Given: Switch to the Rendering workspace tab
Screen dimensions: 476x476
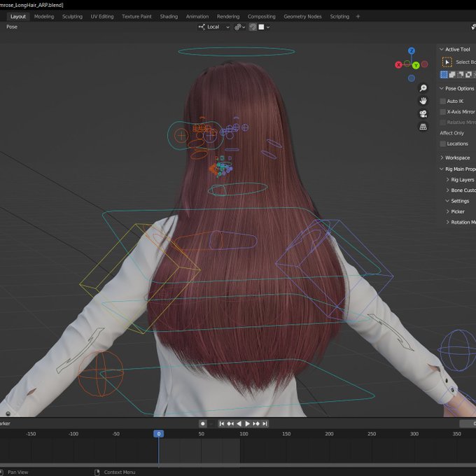Looking at the screenshot, I should pos(228,16).
